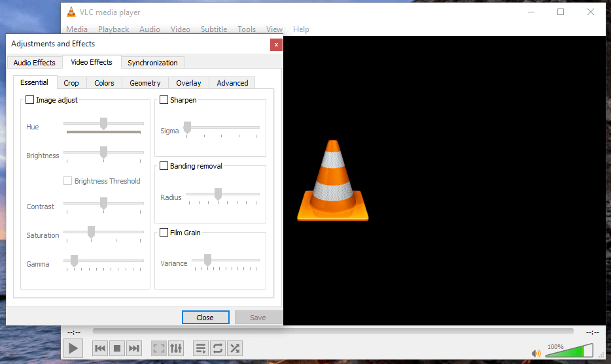The height and width of the screenshot is (364, 611).
Task: Mute audio via speaker icon
Action: (x=536, y=353)
